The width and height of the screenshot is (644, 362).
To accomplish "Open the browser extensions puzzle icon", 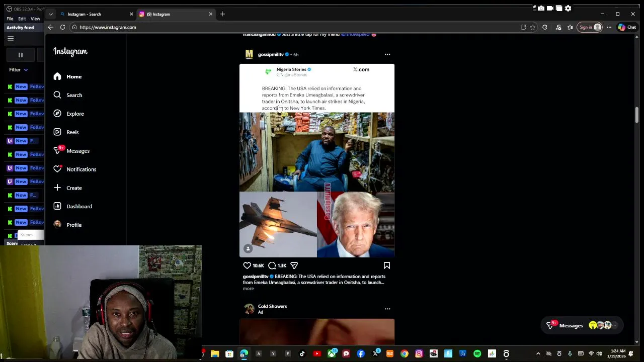I will click(545, 27).
